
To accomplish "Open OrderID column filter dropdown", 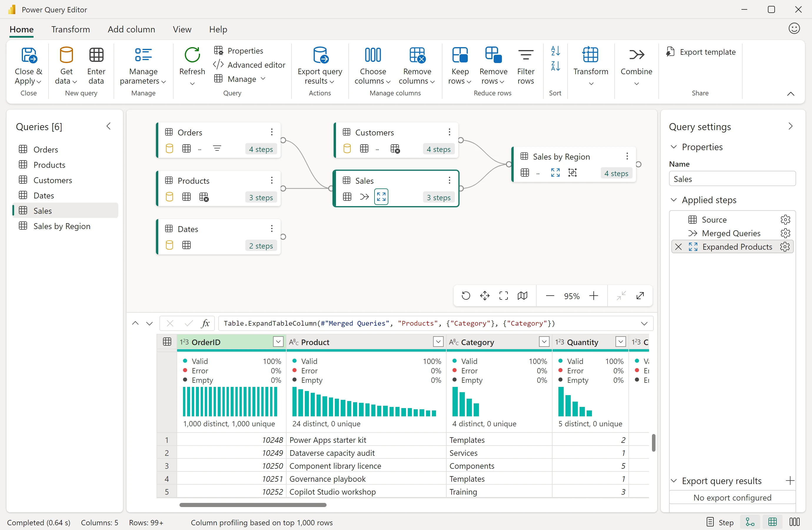I will (x=278, y=342).
